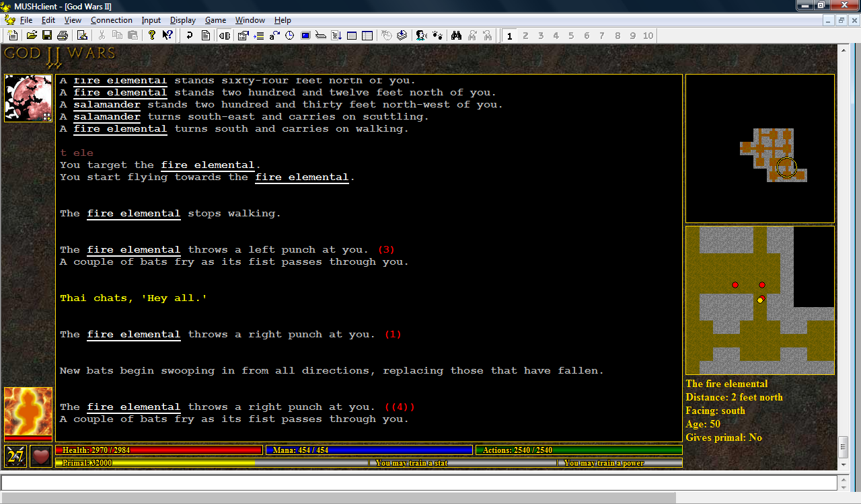The width and height of the screenshot is (861, 504).
Task: Click the circled player marker on overview map
Action: (x=786, y=167)
